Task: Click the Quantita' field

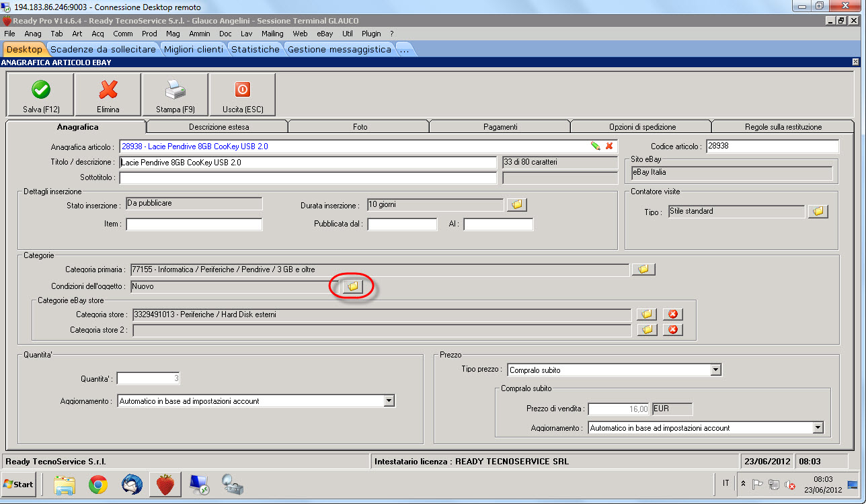Action: tap(149, 378)
